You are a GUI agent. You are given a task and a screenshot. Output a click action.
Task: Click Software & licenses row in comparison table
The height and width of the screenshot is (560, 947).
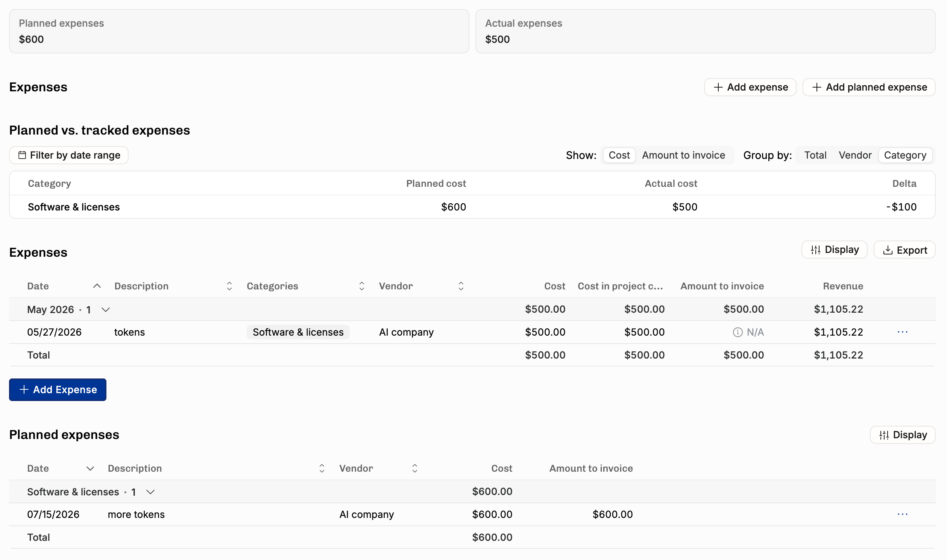tap(472, 207)
